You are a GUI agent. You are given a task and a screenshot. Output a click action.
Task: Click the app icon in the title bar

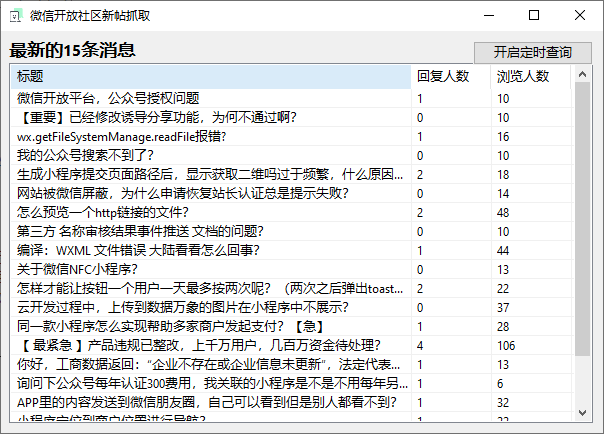pos(15,16)
